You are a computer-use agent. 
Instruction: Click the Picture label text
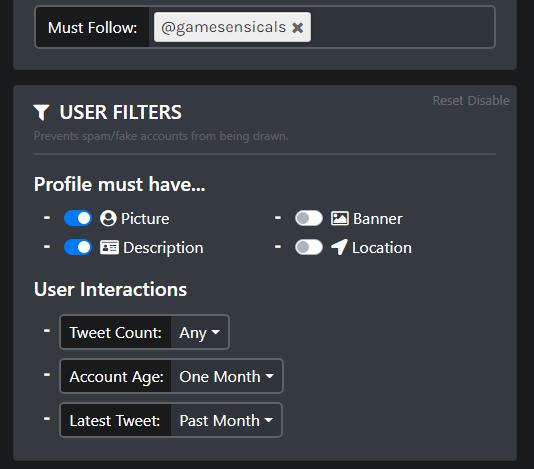pyautogui.click(x=145, y=219)
